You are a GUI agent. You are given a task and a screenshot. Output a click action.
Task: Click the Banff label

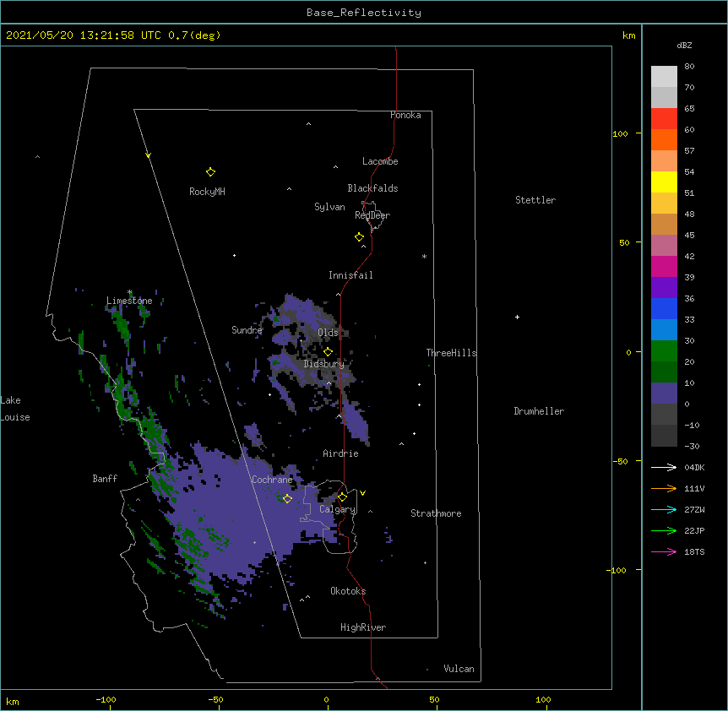pos(105,479)
